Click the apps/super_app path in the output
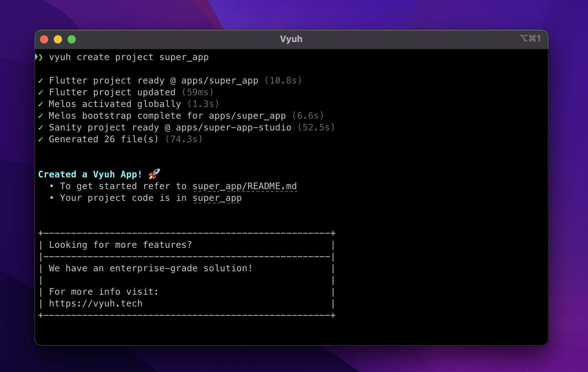588x372 pixels. pos(219,80)
